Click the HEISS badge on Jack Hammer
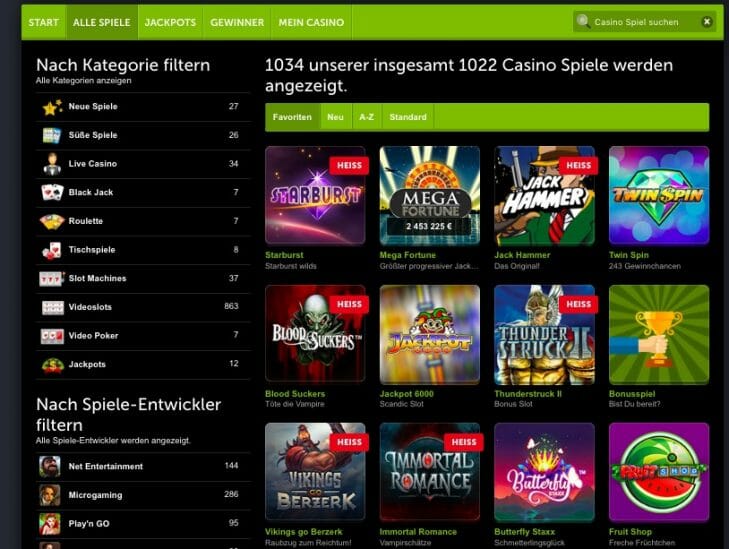Image resolution: width=729 pixels, height=549 pixels. (578, 165)
